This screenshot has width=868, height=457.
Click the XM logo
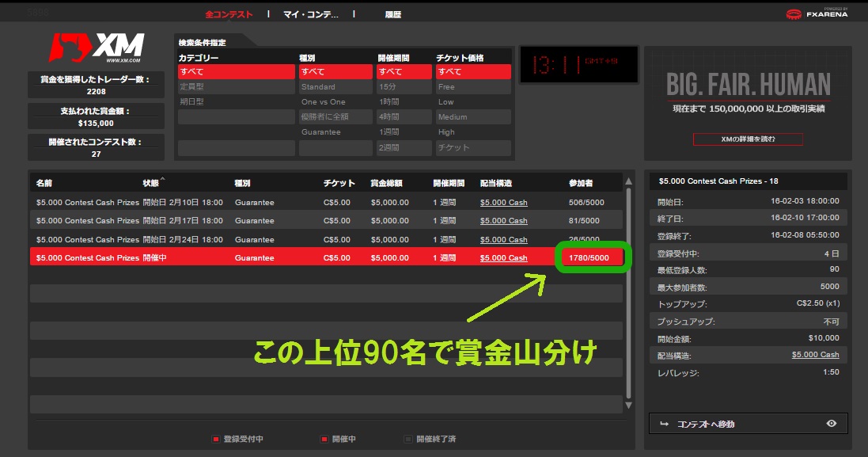click(x=97, y=48)
